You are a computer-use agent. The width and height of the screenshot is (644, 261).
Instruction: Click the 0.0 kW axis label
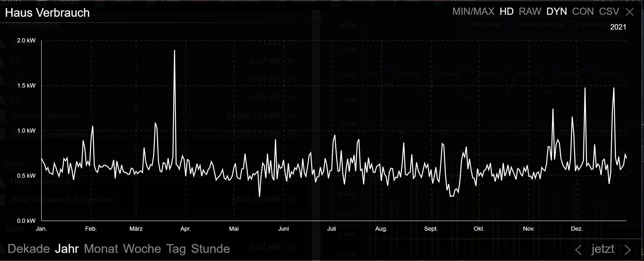(26, 221)
